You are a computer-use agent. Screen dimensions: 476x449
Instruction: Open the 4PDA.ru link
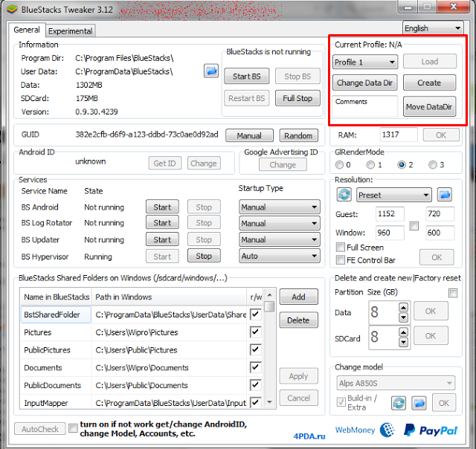point(309,436)
